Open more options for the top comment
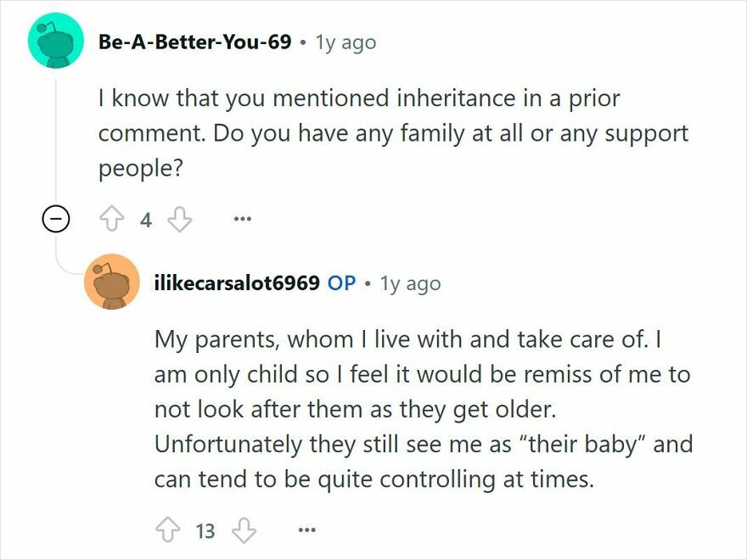Image resolution: width=747 pixels, height=560 pixels. pyautogui.click(x=243, y=218)
